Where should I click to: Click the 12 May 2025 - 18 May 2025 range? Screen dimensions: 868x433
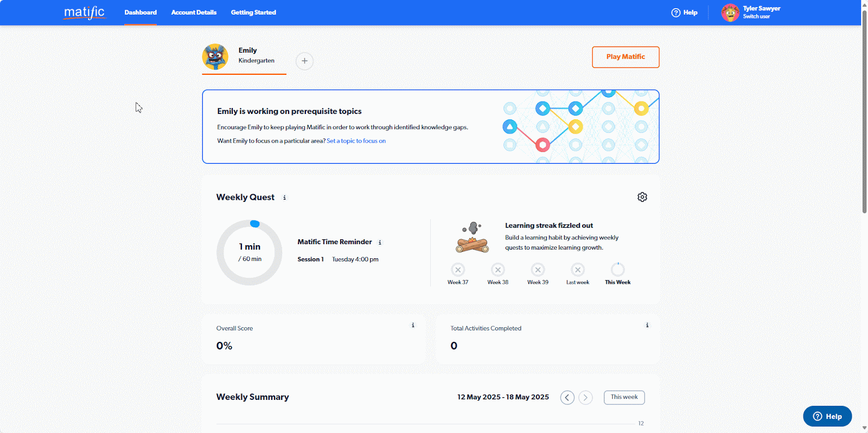coord(503,397)
